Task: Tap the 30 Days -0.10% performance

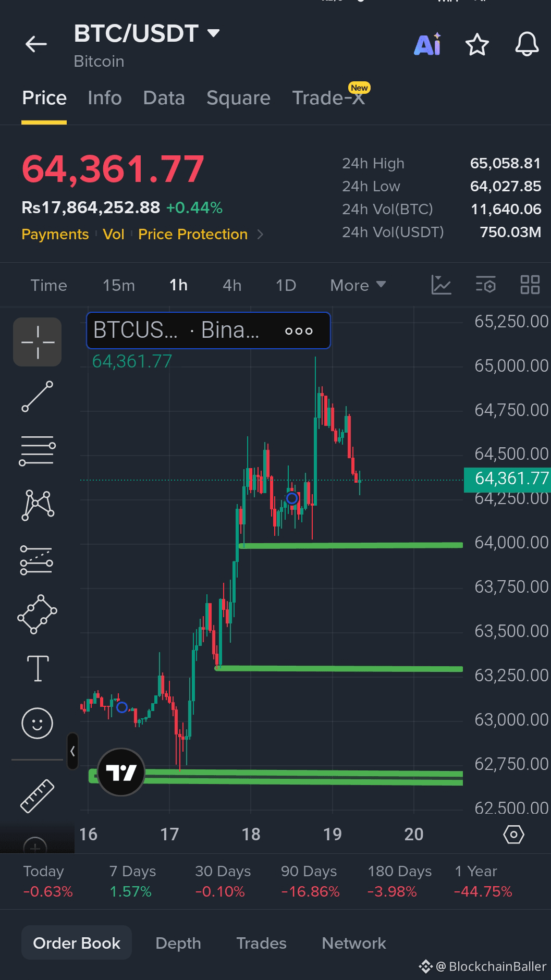Action: (x=223, y=881)
